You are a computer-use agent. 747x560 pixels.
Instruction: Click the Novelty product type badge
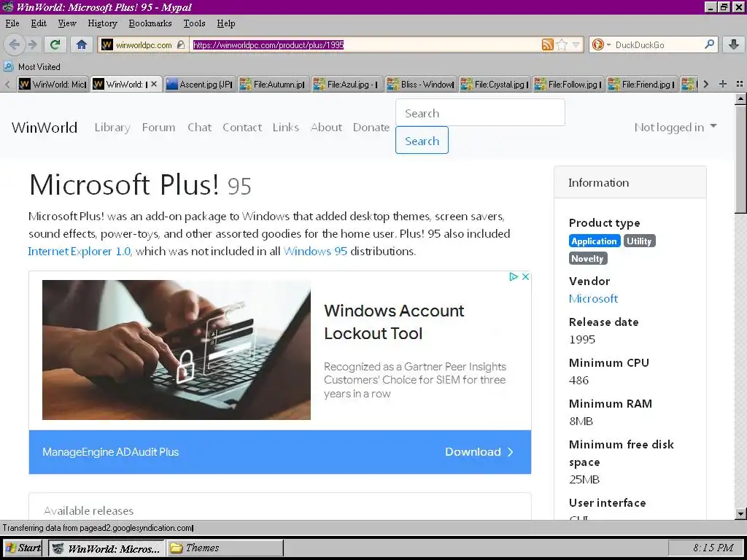[x=587, y=259]
